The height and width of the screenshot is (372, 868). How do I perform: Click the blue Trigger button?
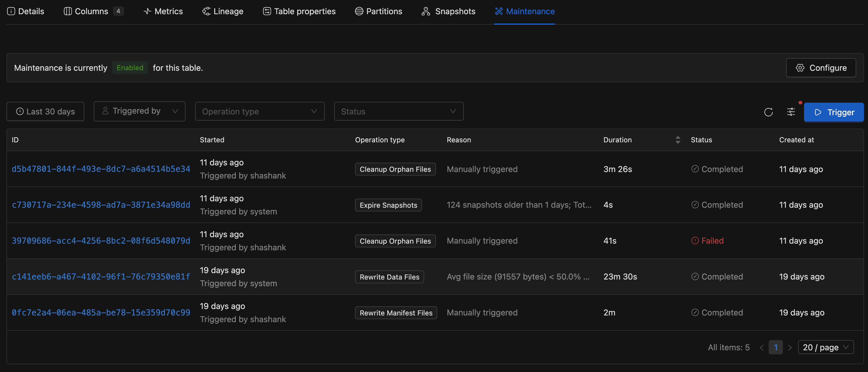(834, 112)
